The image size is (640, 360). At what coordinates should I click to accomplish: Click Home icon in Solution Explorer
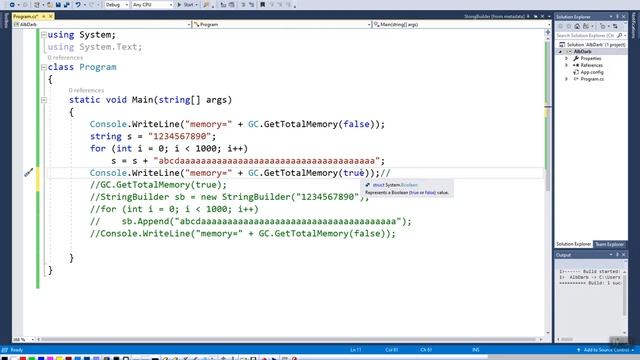pos(577,26)
